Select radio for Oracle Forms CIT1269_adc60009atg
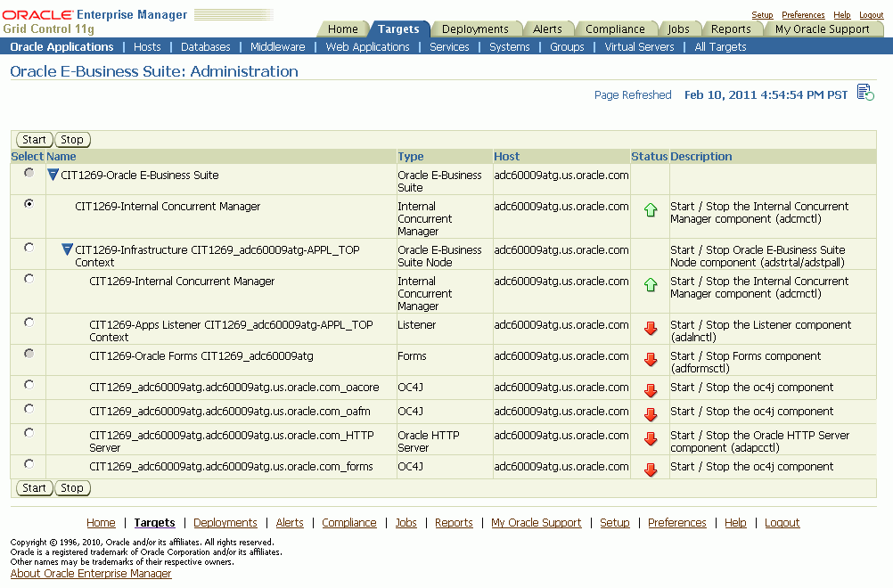Viewport: 893px width, 588px height. pyautogui.click(x=29, y=354)
